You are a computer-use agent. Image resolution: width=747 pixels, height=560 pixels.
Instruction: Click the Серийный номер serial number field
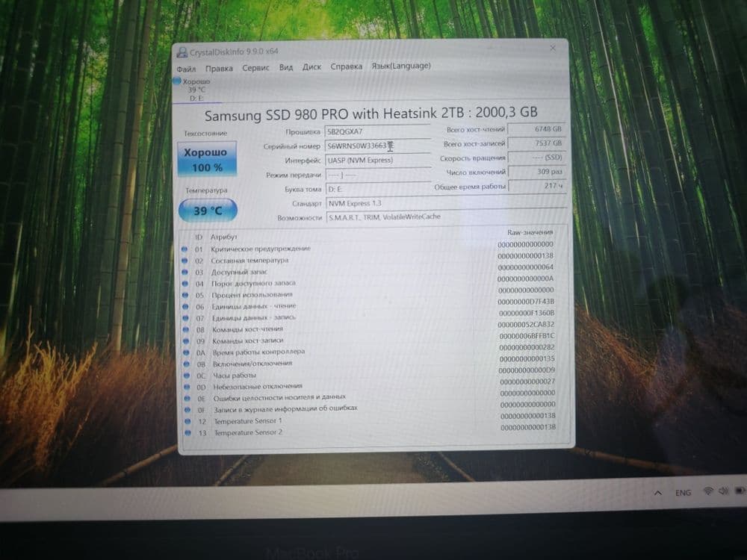tap(378, 146)
